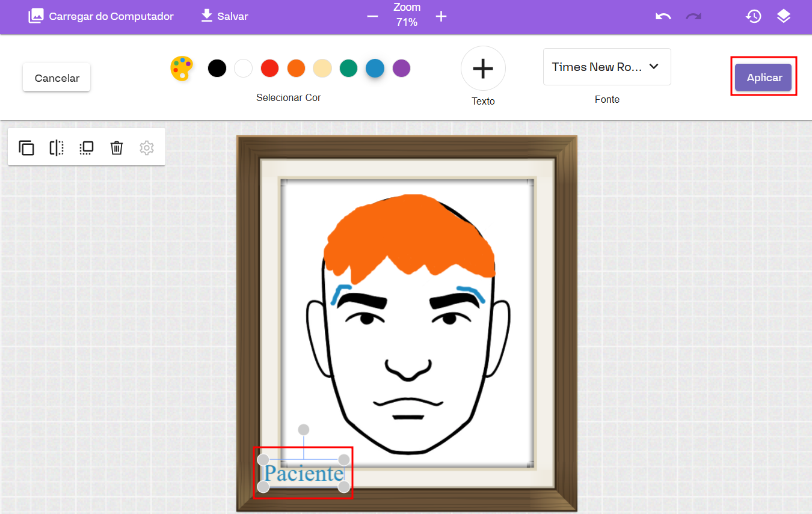
Task: Open the color palette picker icon
Action: [182, 69]
